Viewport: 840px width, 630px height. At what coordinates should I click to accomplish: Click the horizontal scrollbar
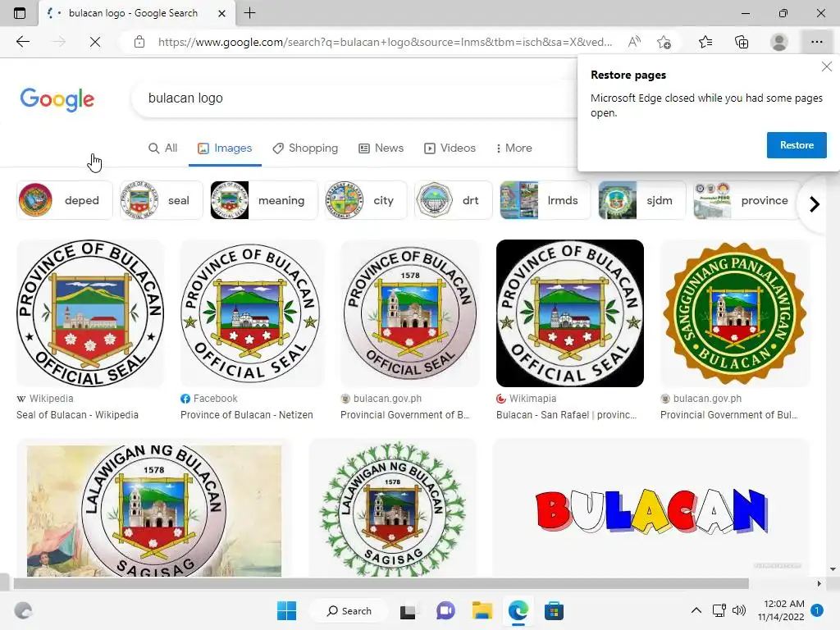coord(381,583)
